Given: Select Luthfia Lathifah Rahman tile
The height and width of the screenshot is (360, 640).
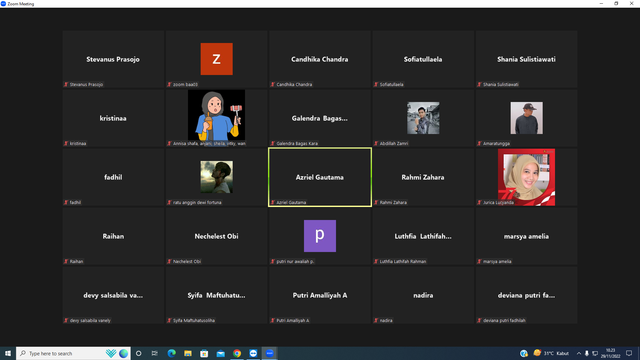Looking at the screenshot, I should 423,236.
